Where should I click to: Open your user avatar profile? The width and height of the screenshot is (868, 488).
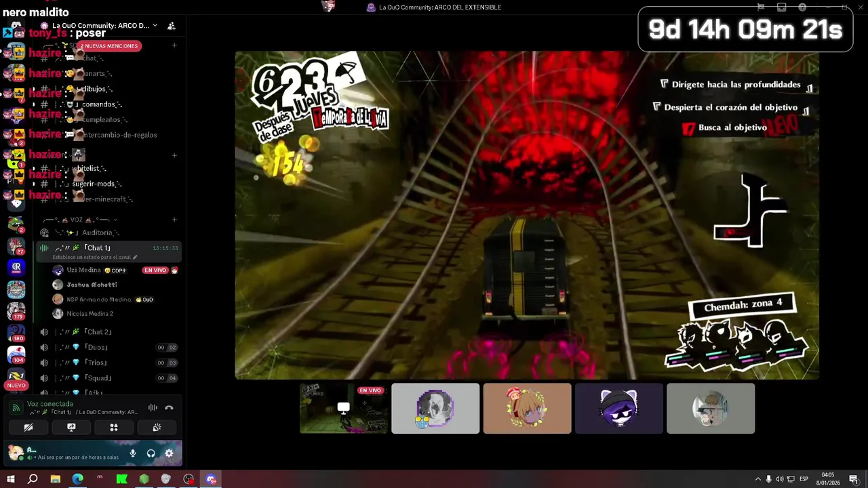(15, 453)
